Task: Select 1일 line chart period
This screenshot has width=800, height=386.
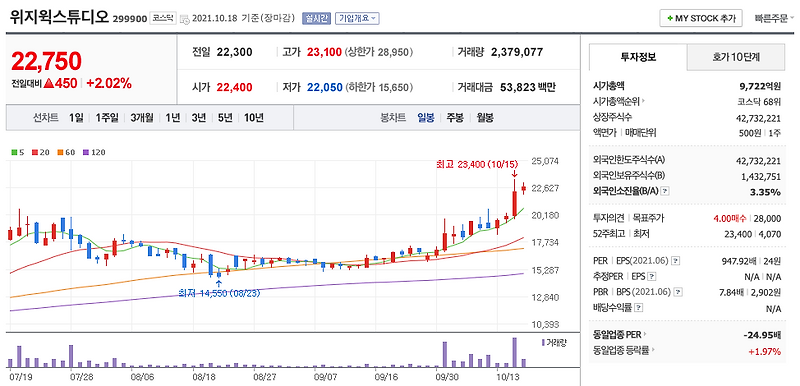Action: coord(76,118)
